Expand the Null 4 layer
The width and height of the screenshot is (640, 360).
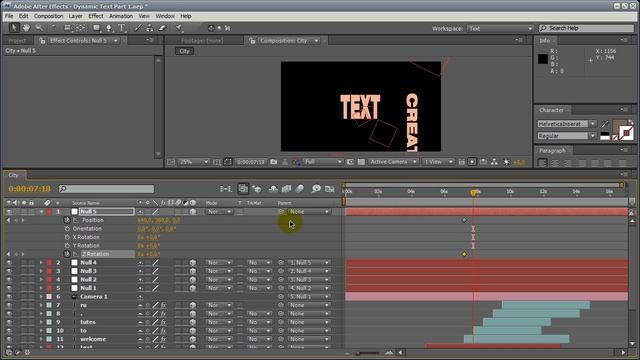[41, 263]
